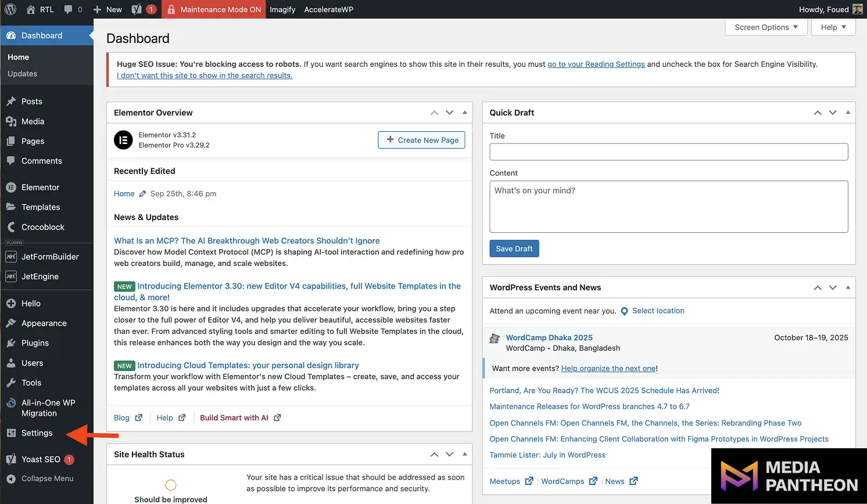Click the JetFormBuilder icon
Image resolution: width=867 pixels, height=504 pixels.
(11, 257)
